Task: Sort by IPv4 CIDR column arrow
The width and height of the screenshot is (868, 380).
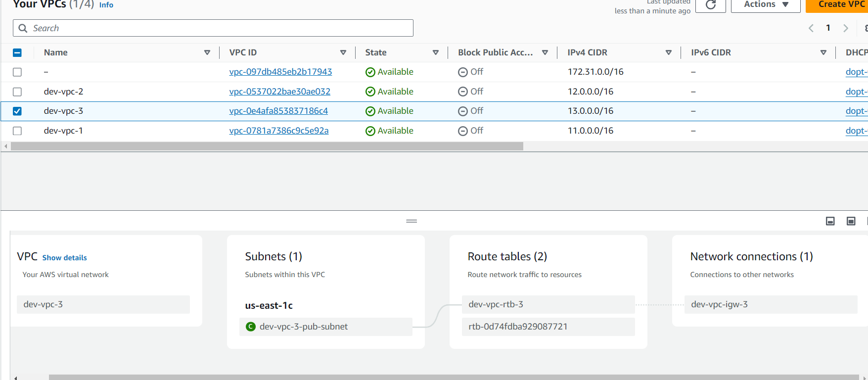Action: click(668, 52)
